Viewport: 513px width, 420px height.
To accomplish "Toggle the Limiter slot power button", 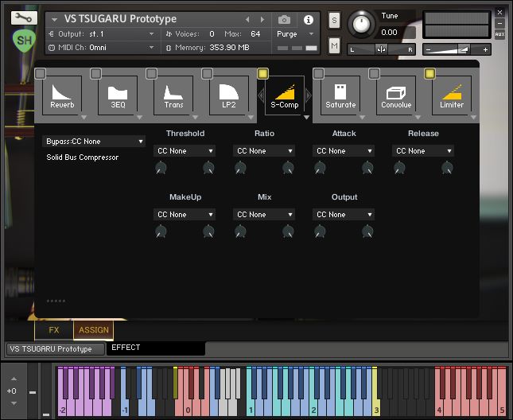I will pyautogui.click(x=429, y=73).
